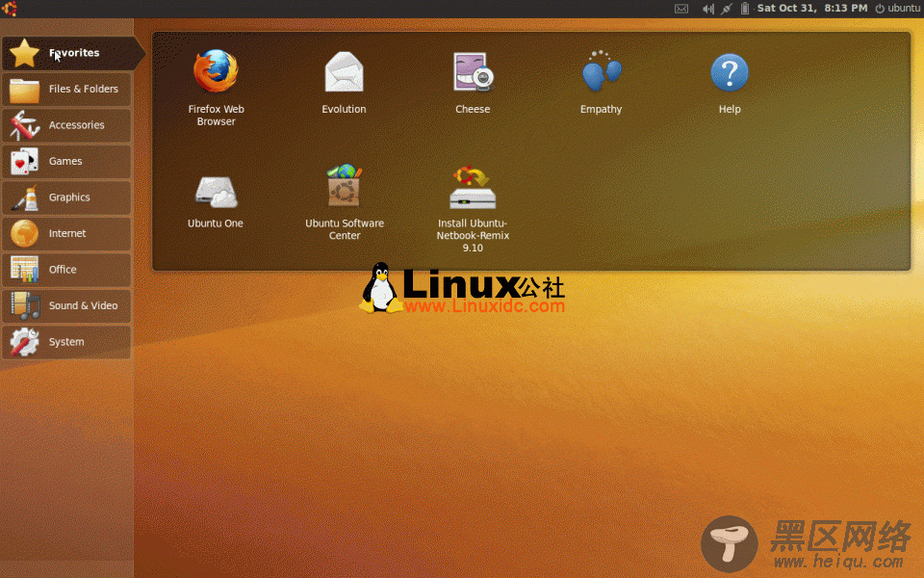This screenshot has height=578, width=924.
Task: Launch Firefox Web Browser icon
Action: coord(216,71)
